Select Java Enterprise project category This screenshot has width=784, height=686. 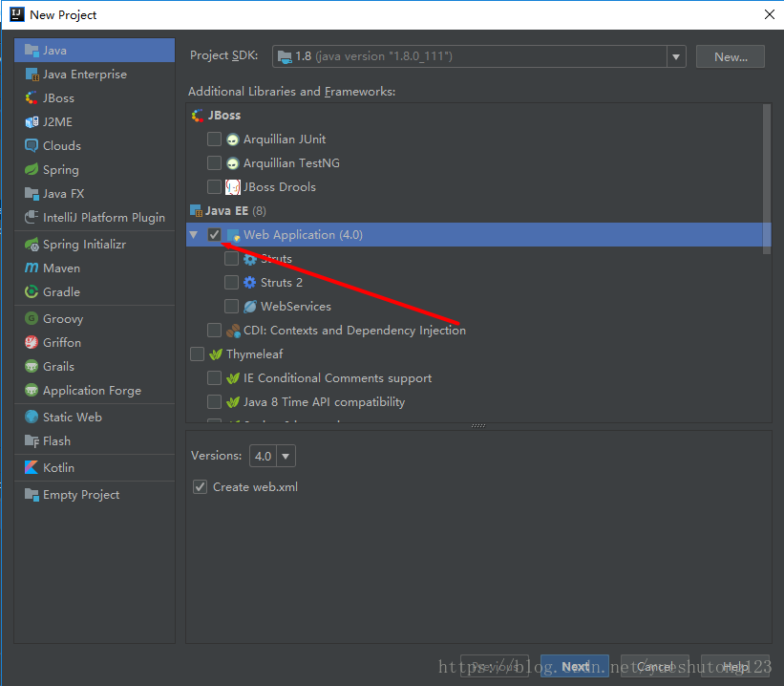click(95, 75)
